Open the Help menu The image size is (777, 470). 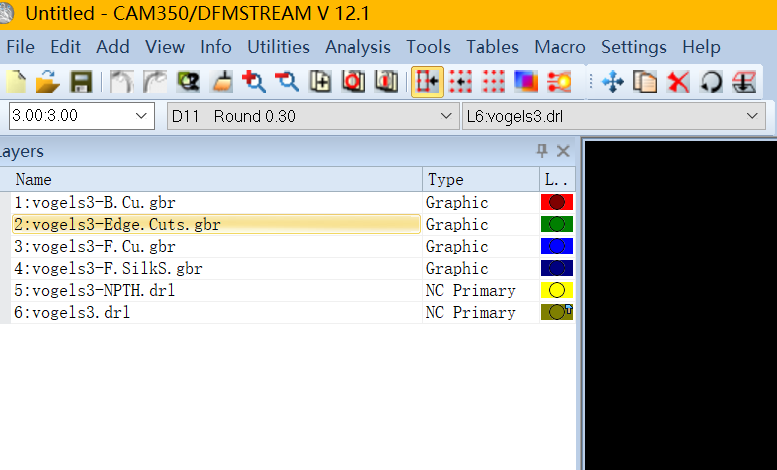[x=701, y=47]
